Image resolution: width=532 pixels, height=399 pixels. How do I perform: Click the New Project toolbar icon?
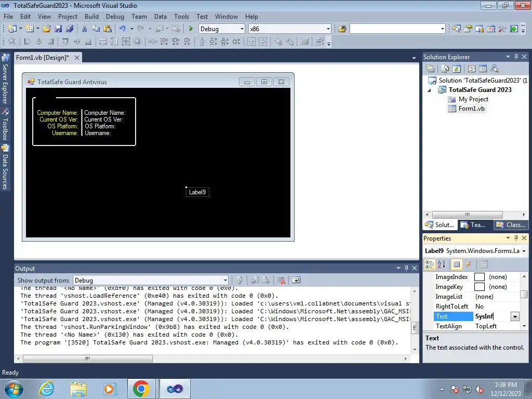click(12, 29)
